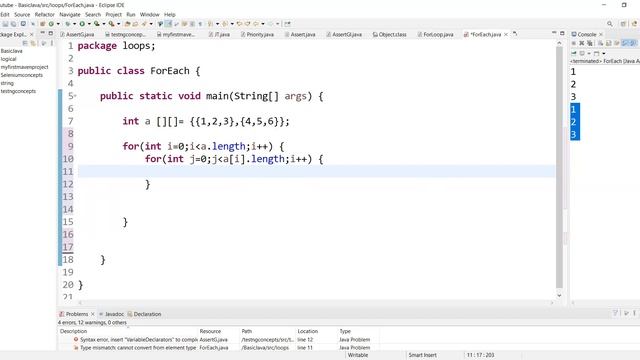Switch to the ForLoop.java editor tab
This screenshot has width=640, height=360.
pos(436,35)
